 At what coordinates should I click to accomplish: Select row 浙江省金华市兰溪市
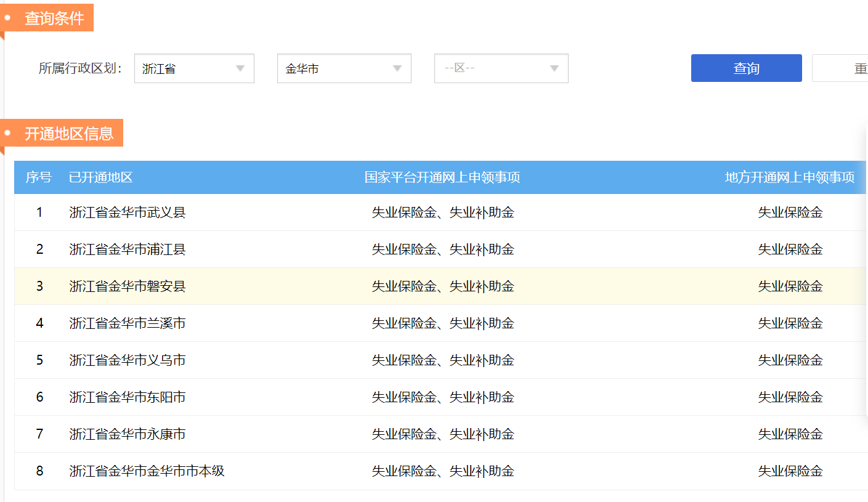(128, 323)
